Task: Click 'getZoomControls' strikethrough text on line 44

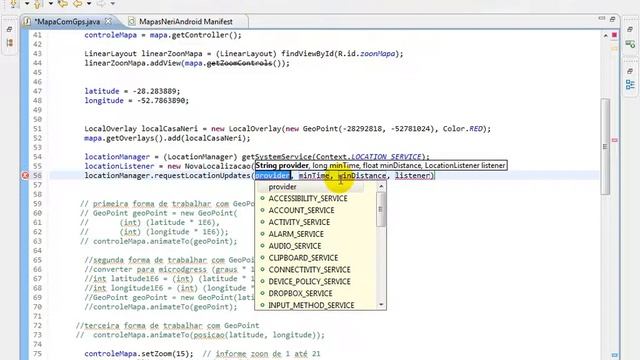Action: click(240, 63)
